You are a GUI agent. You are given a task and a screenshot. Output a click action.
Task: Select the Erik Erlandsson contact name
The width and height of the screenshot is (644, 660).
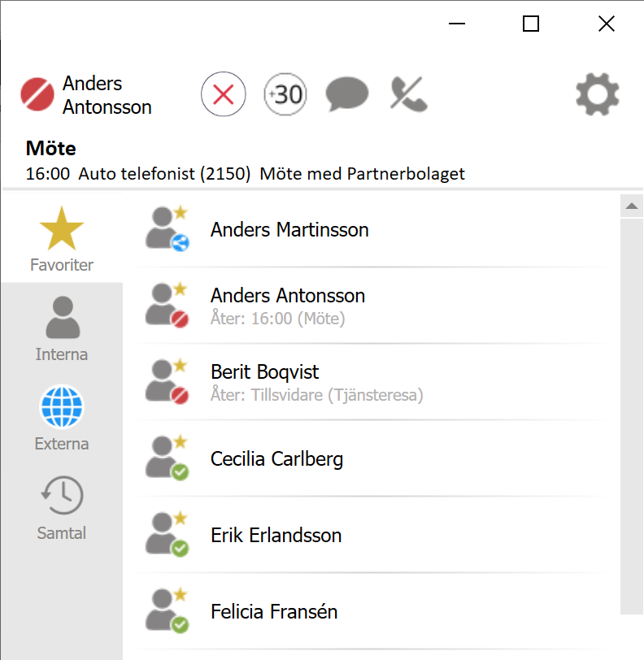(276, 536)
